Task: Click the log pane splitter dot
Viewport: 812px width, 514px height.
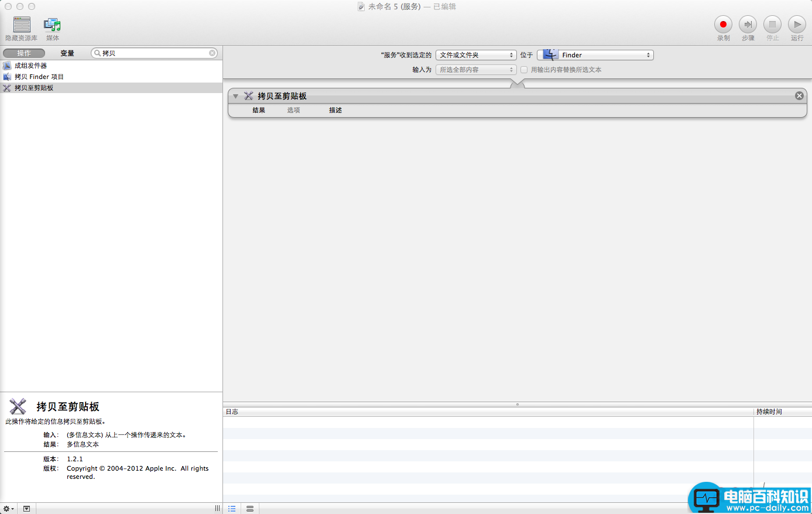Action: pyautogui.click(x=517, y=404)
